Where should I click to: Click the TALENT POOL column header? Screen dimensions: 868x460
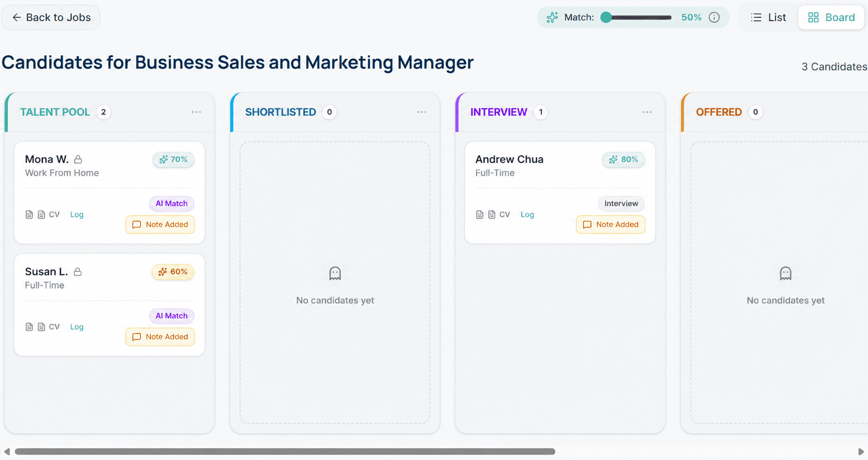(x=55, y=112)
